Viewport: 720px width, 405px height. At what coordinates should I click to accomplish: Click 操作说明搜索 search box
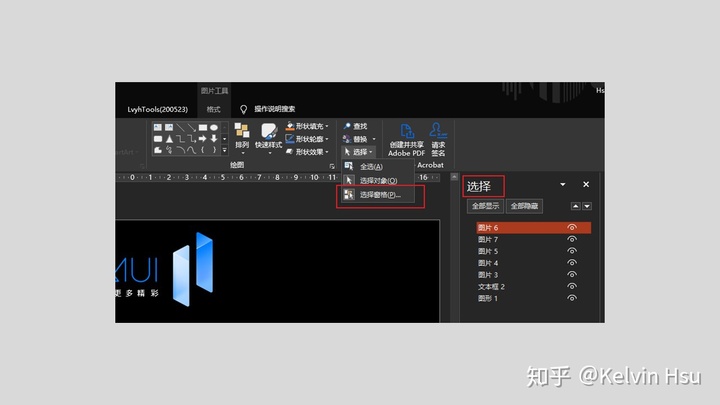pos(275,109)
